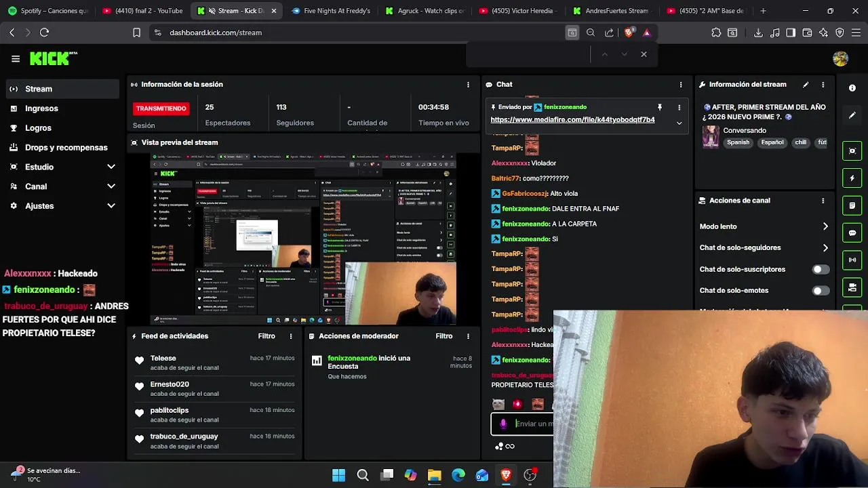Toggle Chat de solo-suscriptores switch
This screenshot has width=868, height=488.
click(x=821, y=269)
